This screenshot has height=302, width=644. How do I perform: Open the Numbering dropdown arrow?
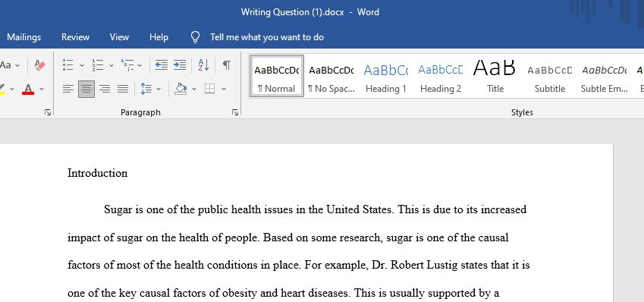111,65
